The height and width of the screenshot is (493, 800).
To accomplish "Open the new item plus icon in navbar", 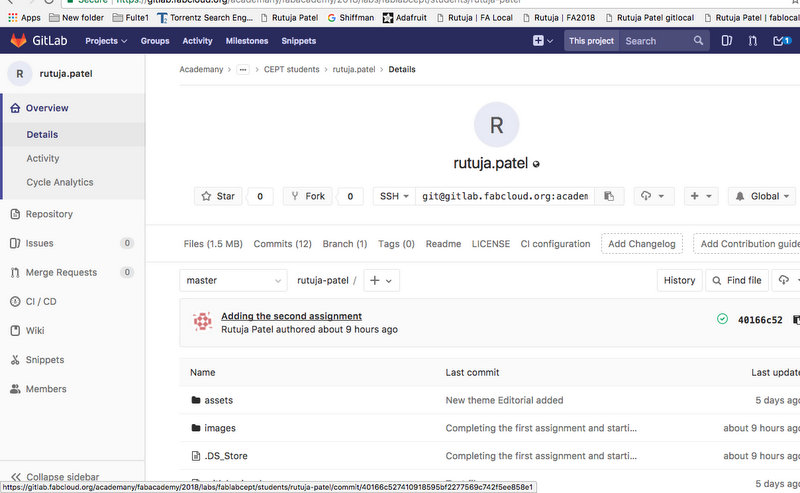I will tap(542, 40).
